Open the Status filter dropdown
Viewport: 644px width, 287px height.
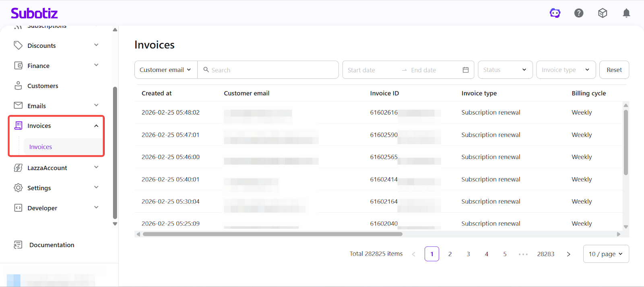pos(505,70)
